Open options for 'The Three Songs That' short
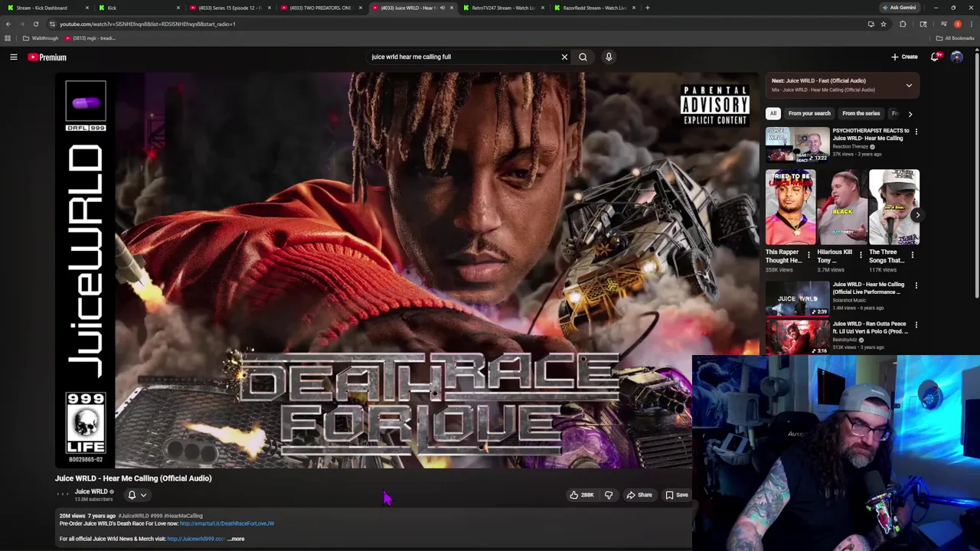Screen dimensions: 980x551 912,255
